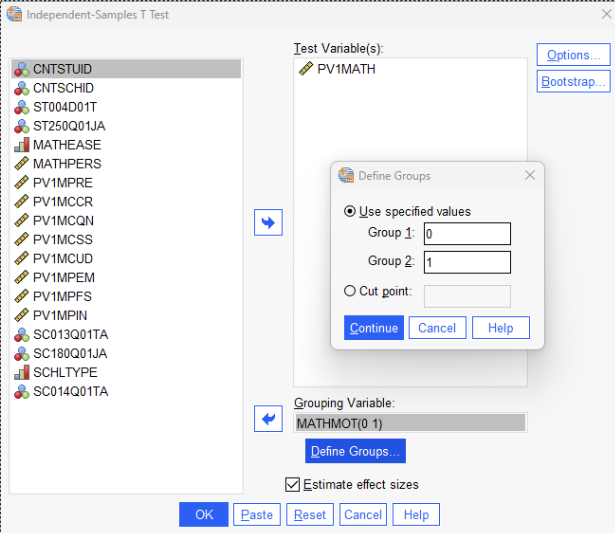This screenshot has width=615, height=533.
Task: Toggle the Estimate effect sizes checkbox
Action: pos(292,485)
